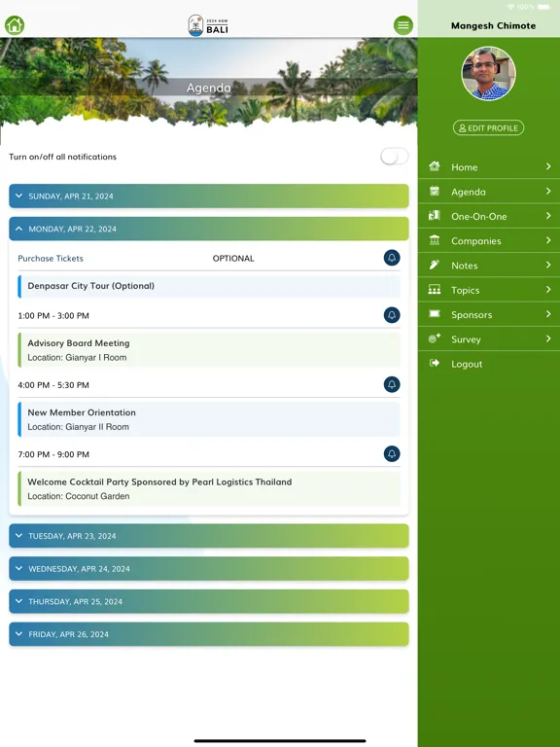Open Notes from side menu
Screen dimensions: 560x747
pyautogui.click(x=489, y=266)
